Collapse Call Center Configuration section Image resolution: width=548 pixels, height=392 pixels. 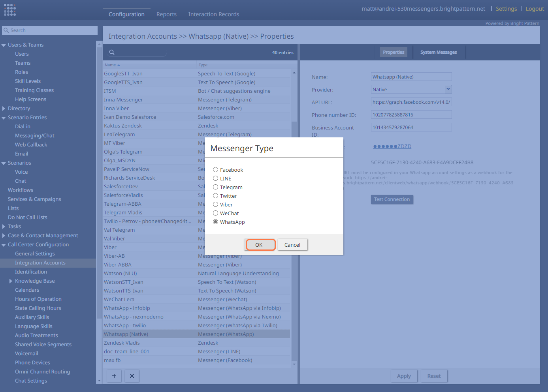[4, 245]
